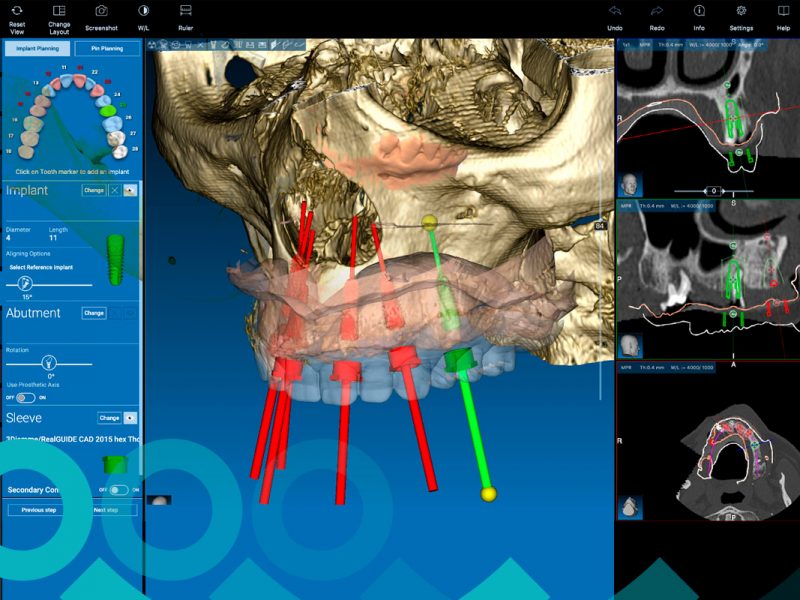Click the yellow handle at green drill axis bottom
800x600 pixels.
point(488,494)
